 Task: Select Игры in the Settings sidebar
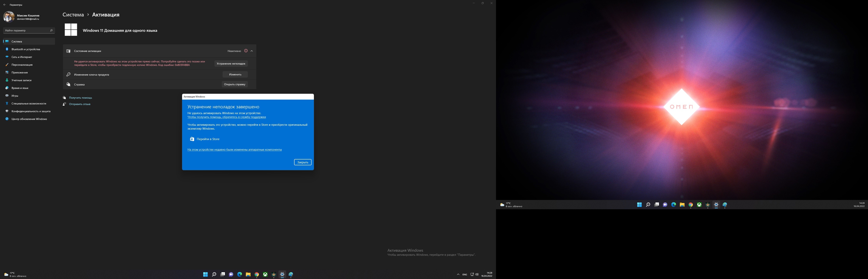(29, 96)
